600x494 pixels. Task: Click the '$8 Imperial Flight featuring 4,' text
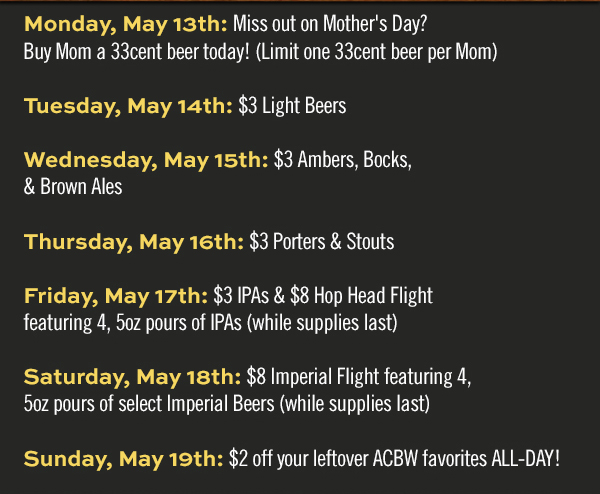tap(359, 377)
